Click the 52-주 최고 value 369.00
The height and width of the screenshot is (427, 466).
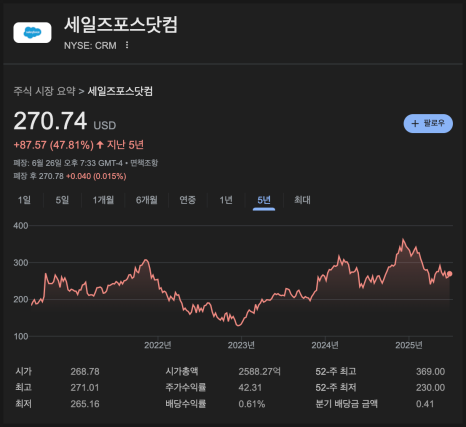(x=430, y=372)
